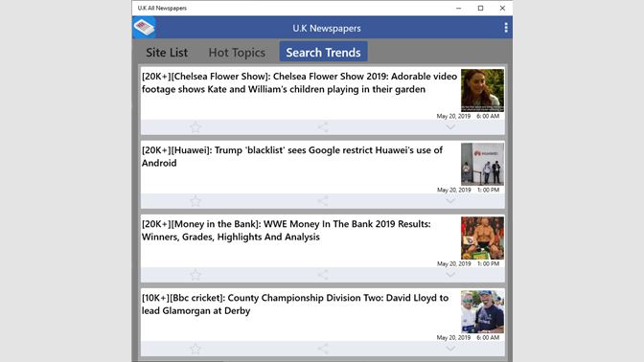Viewport: 644px width, 362px height.
Task: Maximize the U.K All Newspapers window
Action: point(480,9)
